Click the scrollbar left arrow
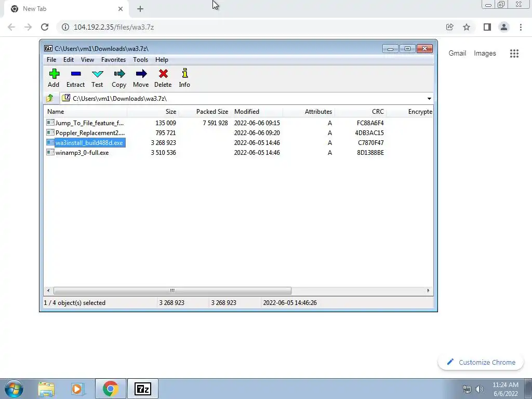This screenshot has width=532, height=399. [48, 290]
